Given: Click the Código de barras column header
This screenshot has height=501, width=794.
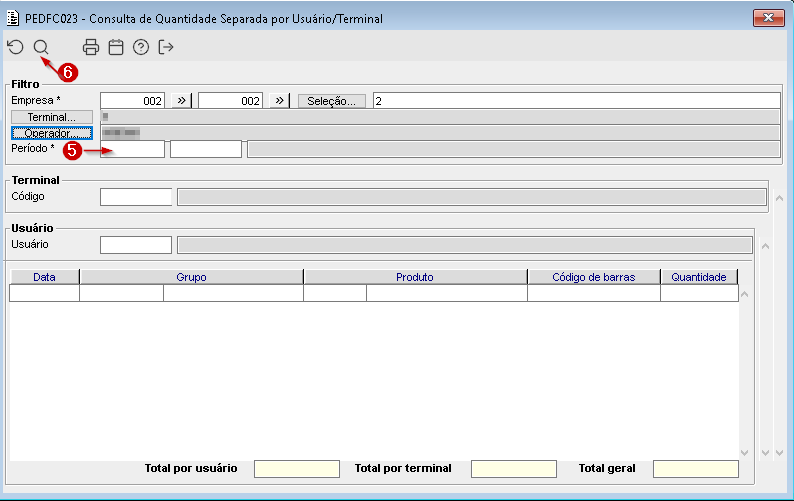Looking at the screenshot, I should pyautogui.click(x=594, y=277).
